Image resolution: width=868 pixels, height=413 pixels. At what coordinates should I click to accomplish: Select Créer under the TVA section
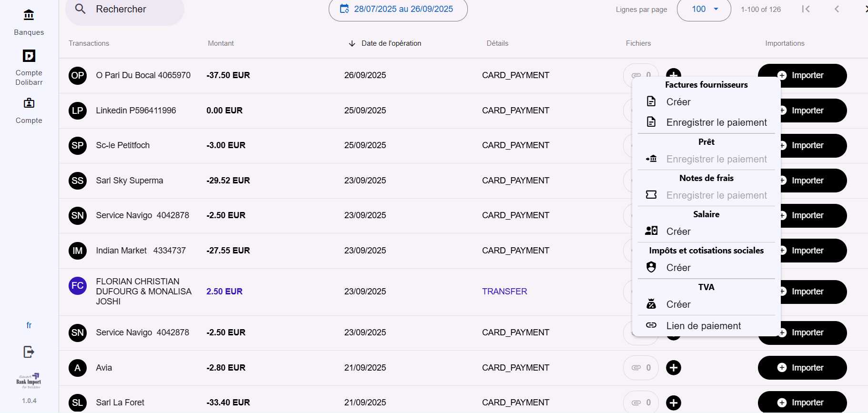(x=678, y=304)
